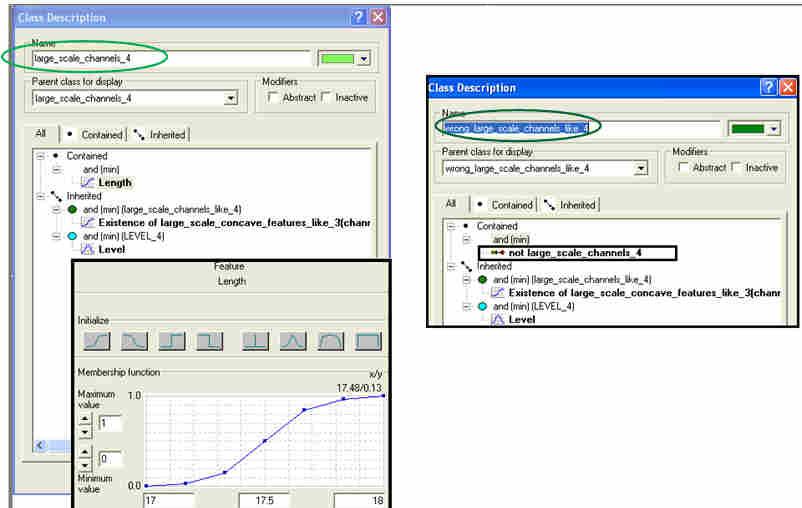Switch to the Inherited tab in the left window
Image resolution: width=802 pixels, height=508 pixels.
pos(160,135)
